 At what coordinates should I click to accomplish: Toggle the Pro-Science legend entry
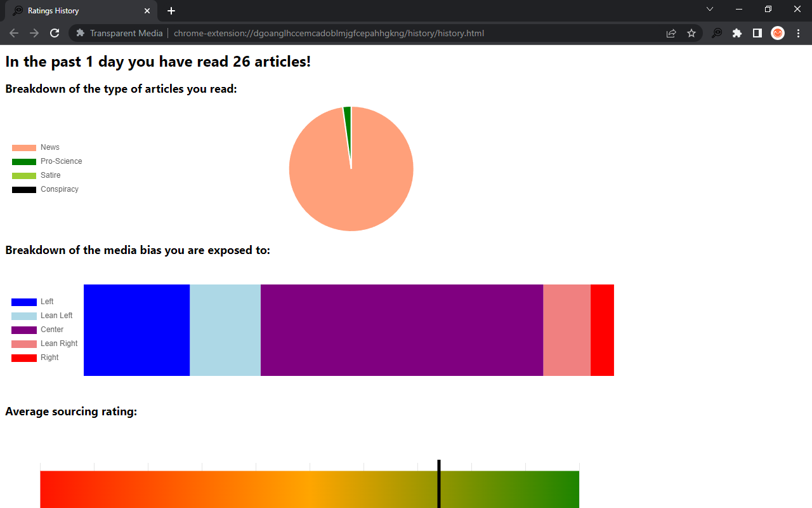(47, 161)
